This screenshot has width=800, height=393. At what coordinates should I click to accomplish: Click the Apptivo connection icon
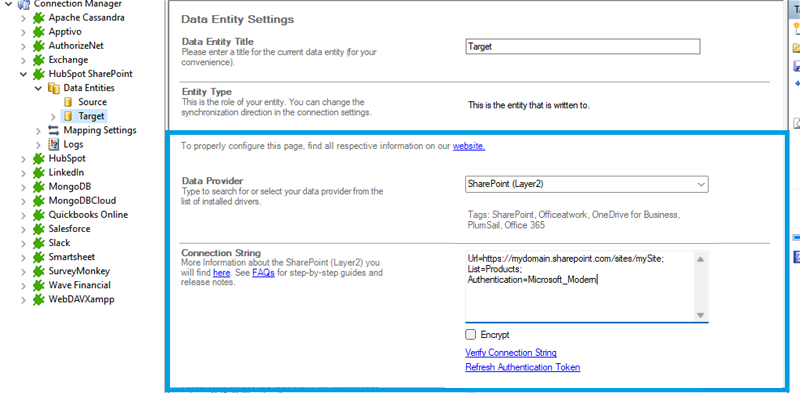click(38, 32)
